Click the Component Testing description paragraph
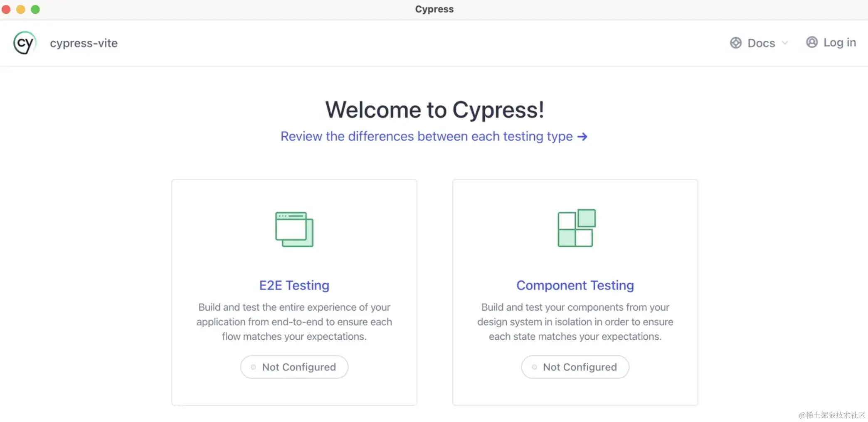 coord(575,322)
